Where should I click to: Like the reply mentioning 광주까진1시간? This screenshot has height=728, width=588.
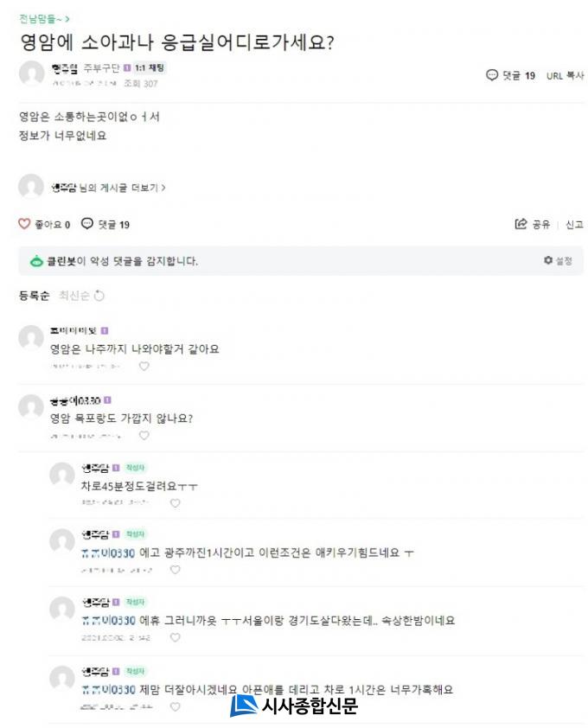pos(176,570)
